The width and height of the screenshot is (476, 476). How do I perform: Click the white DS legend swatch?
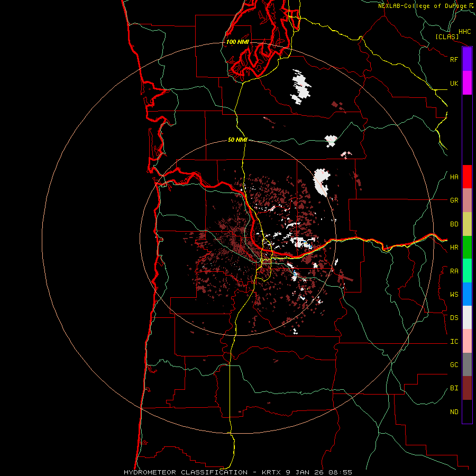point(467,317)
